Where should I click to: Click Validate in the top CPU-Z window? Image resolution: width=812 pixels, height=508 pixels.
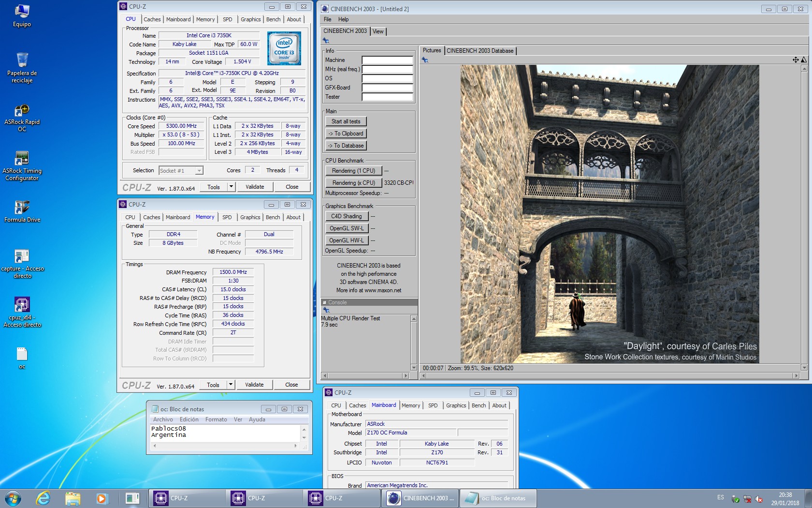(x=255, y=187)
